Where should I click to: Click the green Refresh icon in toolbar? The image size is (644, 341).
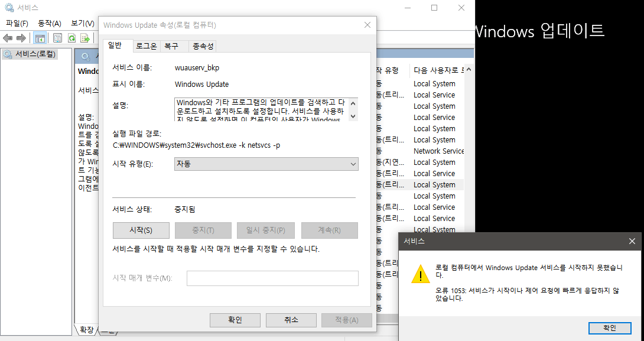71,38
